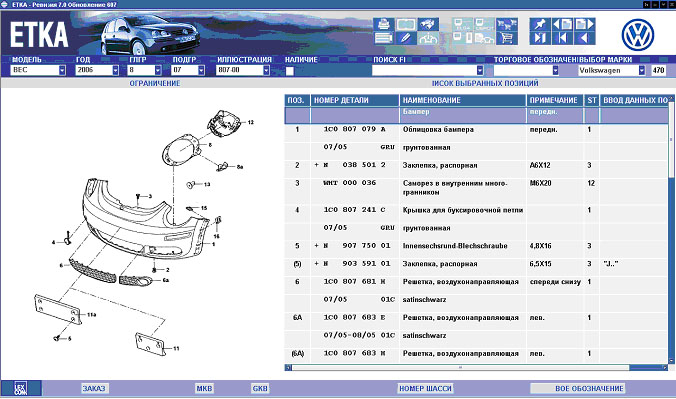Click the skip-to-first arrow icon

[x=562, y=38]
